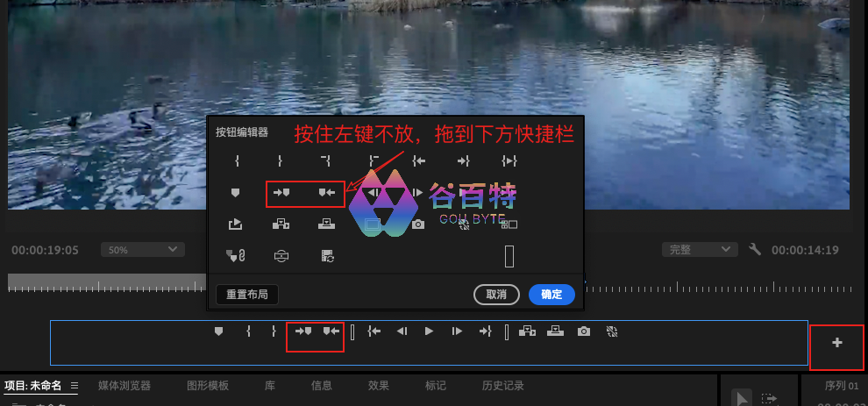Click the 重置布局 button

(246, 295)
